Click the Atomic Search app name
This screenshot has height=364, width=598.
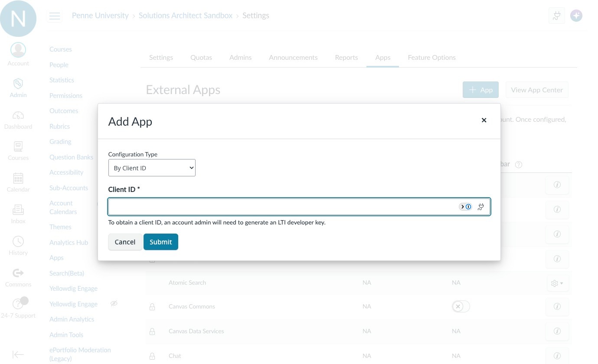click(187, 283)
